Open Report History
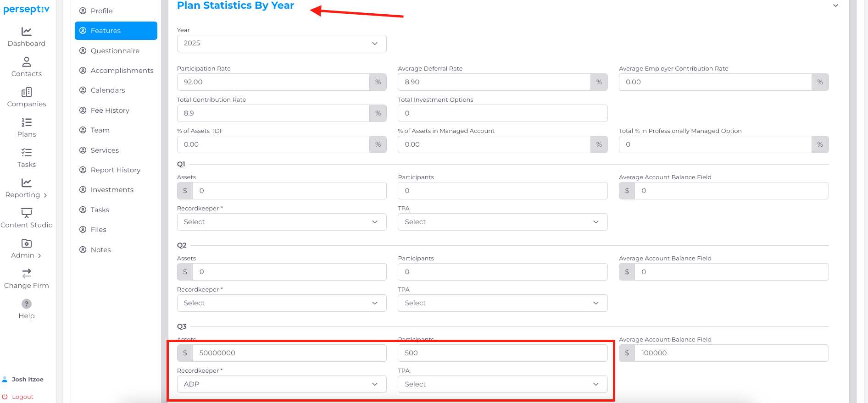This screenshot has width=868, height=403. [116, 170]
